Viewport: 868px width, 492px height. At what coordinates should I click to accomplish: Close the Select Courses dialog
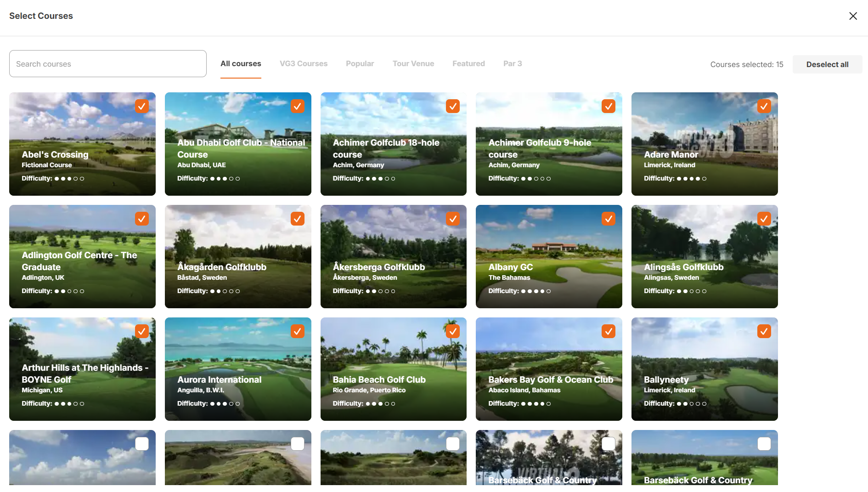tap(853, 16)
